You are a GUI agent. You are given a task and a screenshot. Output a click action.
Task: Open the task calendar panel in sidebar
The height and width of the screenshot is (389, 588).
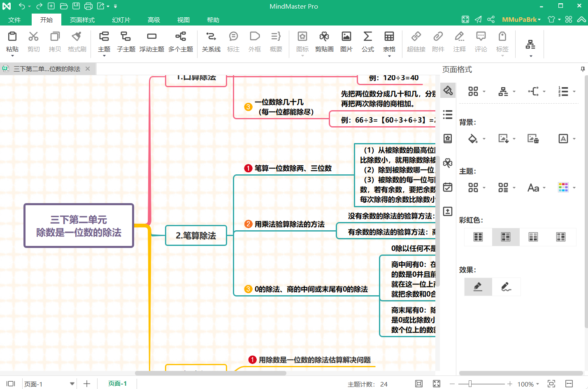coord(448,187)
